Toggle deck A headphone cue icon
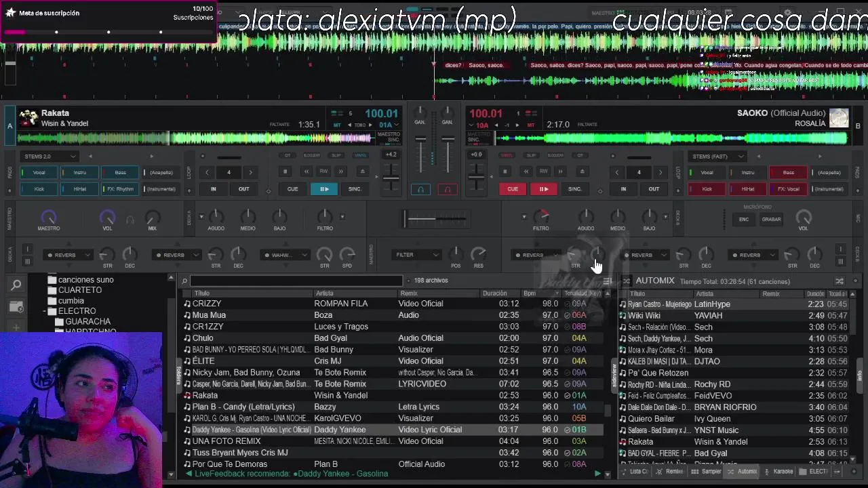The height and width of the screenshot is (488, 868). click(420, 189)
